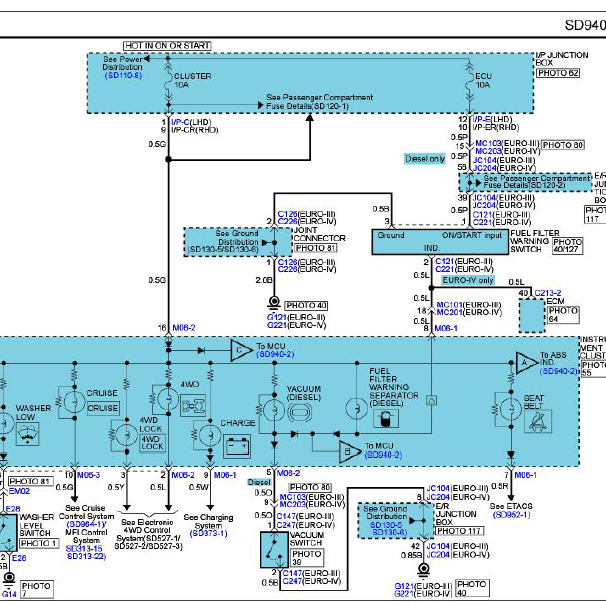Click the washer low indicator icon

[x=27, y=434]
